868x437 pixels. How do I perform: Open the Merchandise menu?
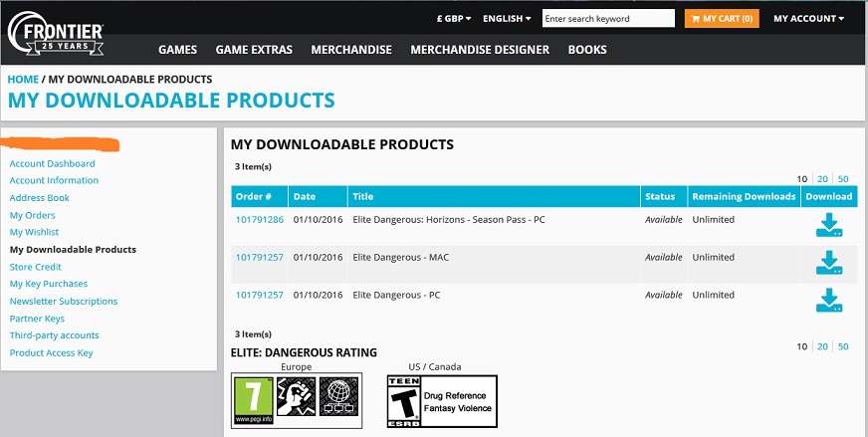(351, 50)
